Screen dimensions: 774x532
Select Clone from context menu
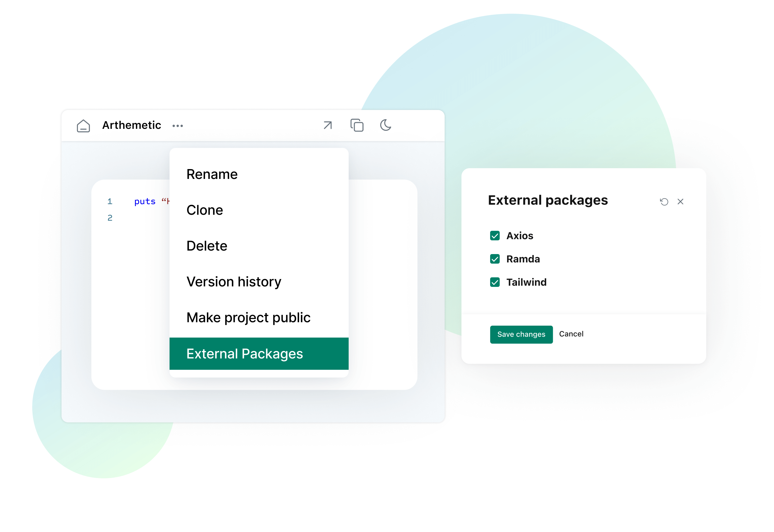coord(205,210)
